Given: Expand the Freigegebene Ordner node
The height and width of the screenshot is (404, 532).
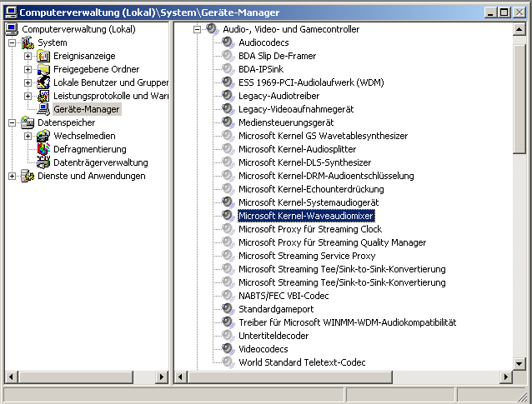Looking at the screenshot, I should tap(28, 69).
